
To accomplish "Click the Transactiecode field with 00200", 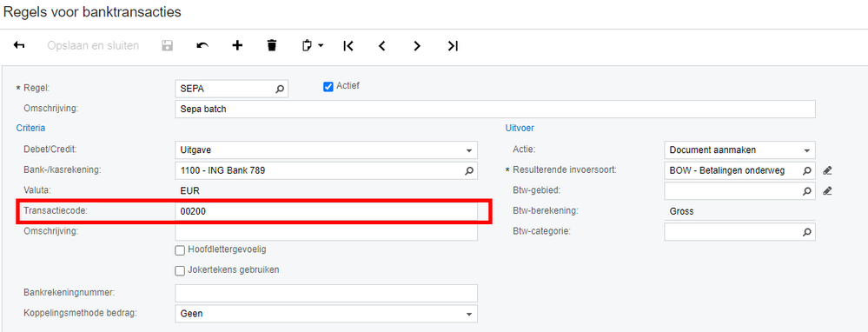I will (326, 211).
